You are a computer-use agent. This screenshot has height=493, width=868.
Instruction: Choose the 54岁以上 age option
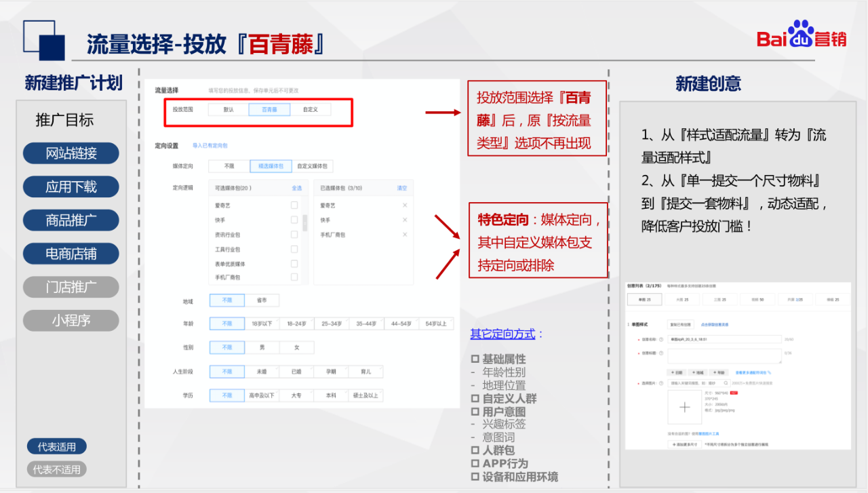(x=437, y=323)
